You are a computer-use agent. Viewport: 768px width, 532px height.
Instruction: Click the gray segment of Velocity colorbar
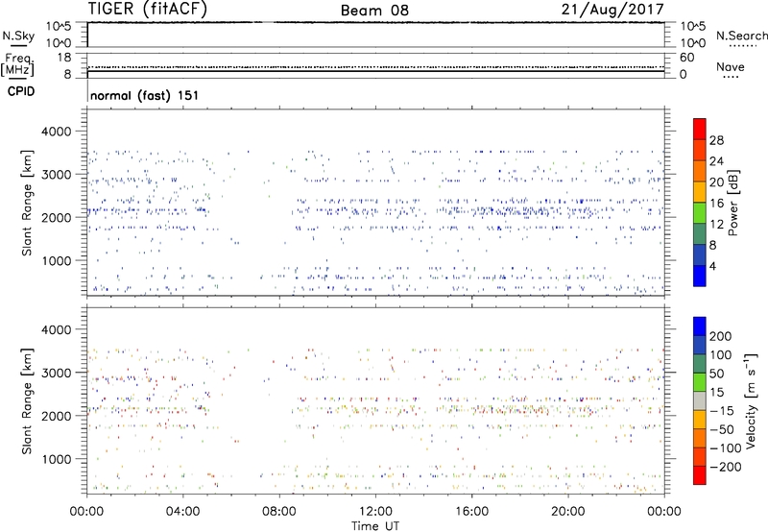click(x=700, y=400)
